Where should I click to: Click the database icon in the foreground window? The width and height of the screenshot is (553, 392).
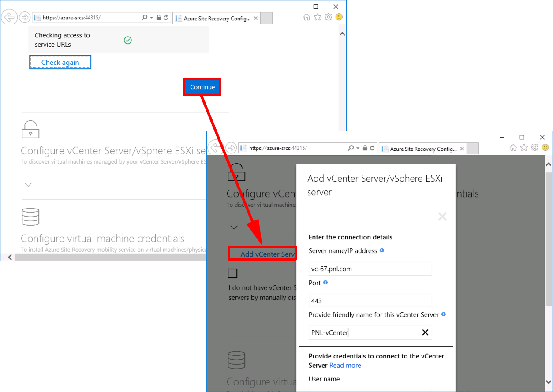click(236, 360)
